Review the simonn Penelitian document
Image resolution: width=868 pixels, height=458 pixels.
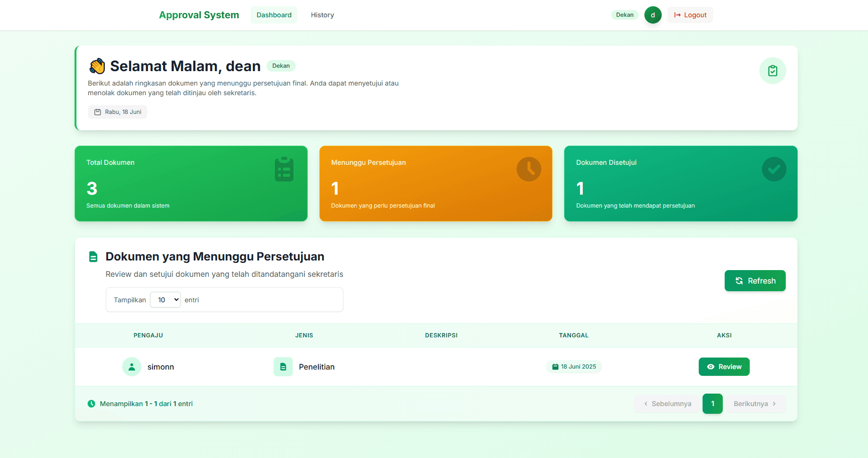724,367
